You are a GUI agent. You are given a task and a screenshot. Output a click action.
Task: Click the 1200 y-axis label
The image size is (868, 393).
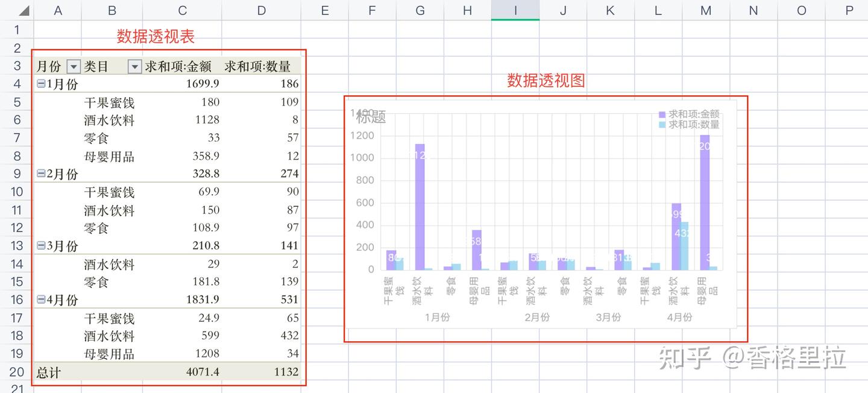coord(362,136)
